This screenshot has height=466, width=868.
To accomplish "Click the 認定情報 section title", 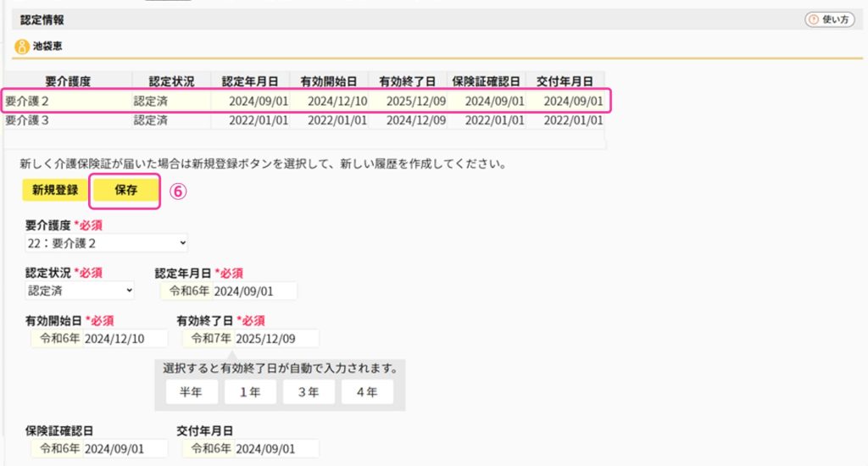I will coord(42,20).
